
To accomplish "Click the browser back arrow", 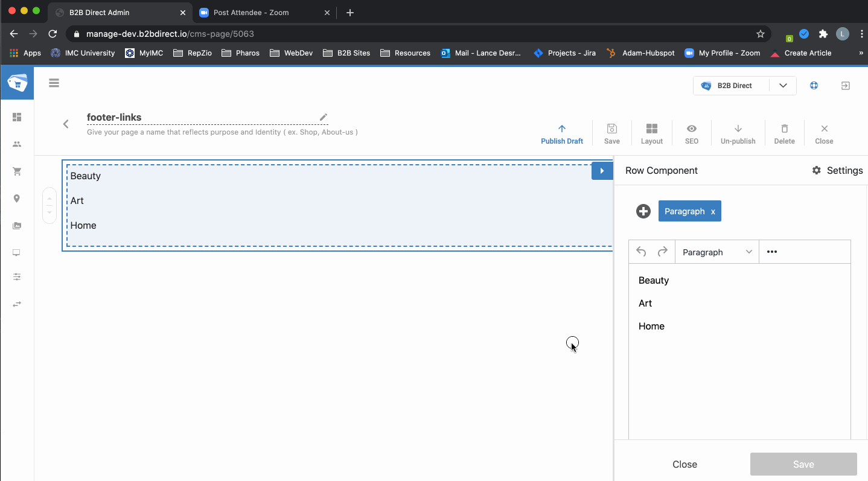I will pyautogui.click(x=14, y=34).
